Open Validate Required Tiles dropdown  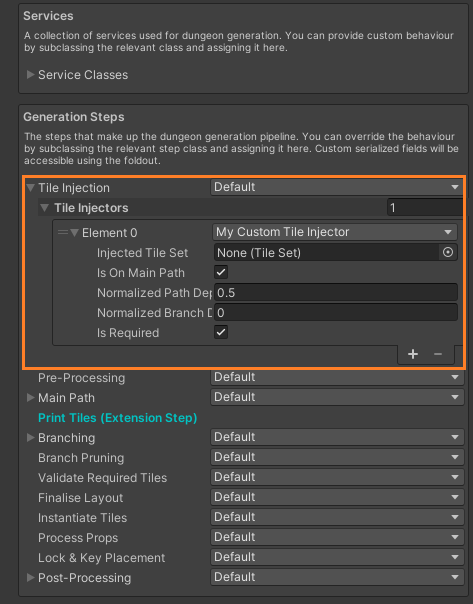point(337,477)
